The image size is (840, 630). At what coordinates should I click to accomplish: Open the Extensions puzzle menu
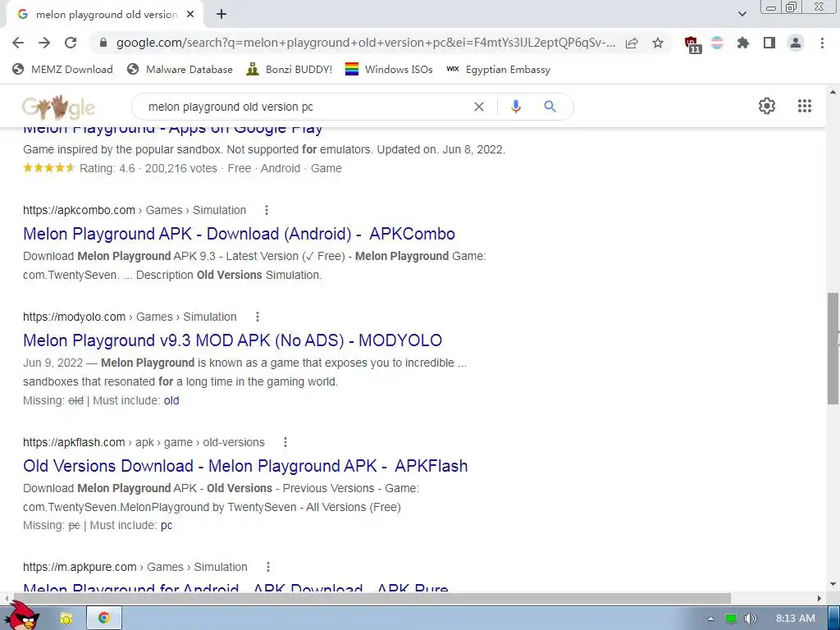[743, 43]
